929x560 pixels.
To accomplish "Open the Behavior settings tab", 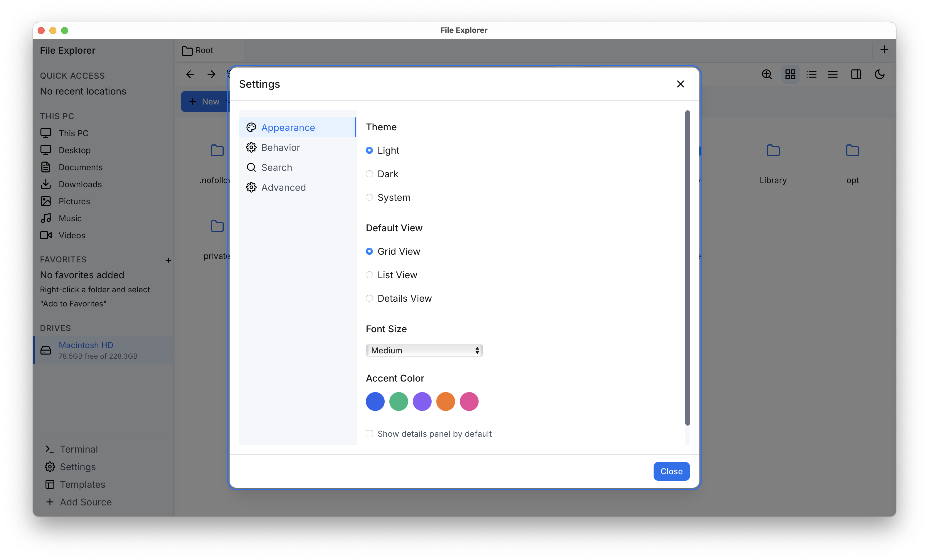I will click(x=280, y=148).
